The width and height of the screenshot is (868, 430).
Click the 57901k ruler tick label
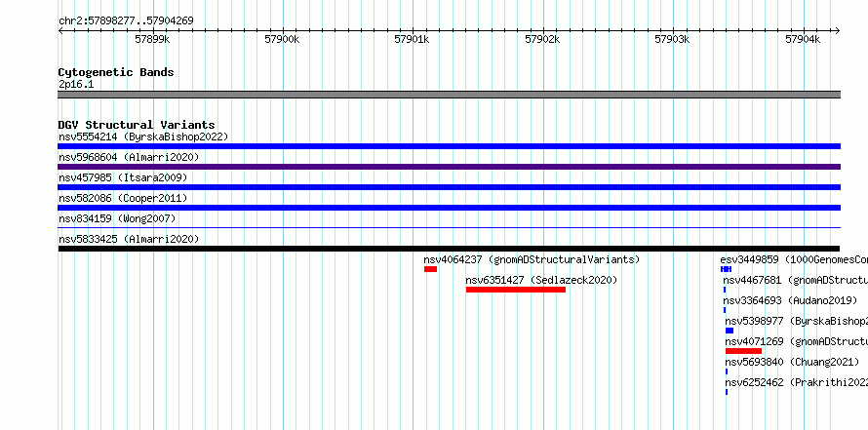coord(412,39)
